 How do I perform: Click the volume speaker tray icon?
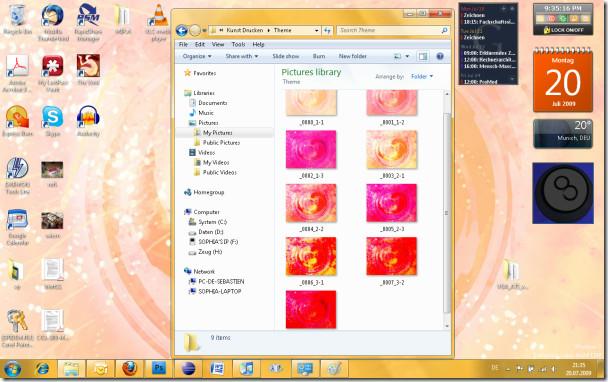click(553, 369)
